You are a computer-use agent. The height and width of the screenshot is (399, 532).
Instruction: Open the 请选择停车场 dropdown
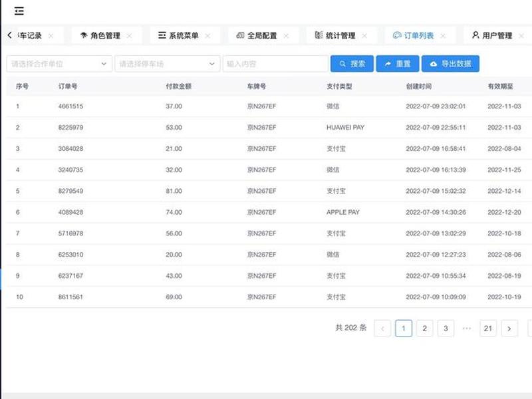tap(168, 64)
